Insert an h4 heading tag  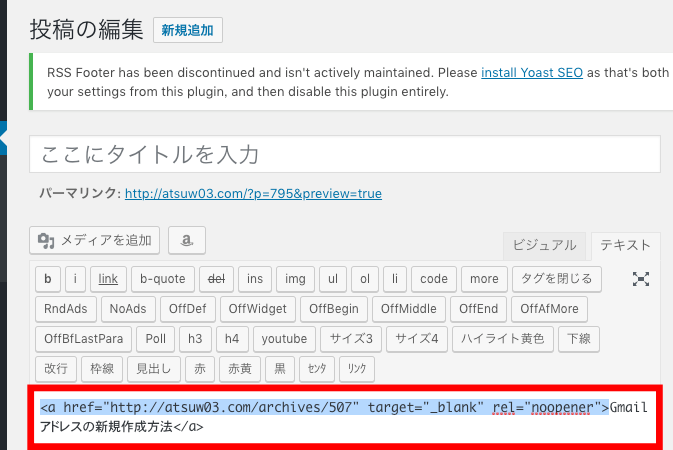click(232, 339)
